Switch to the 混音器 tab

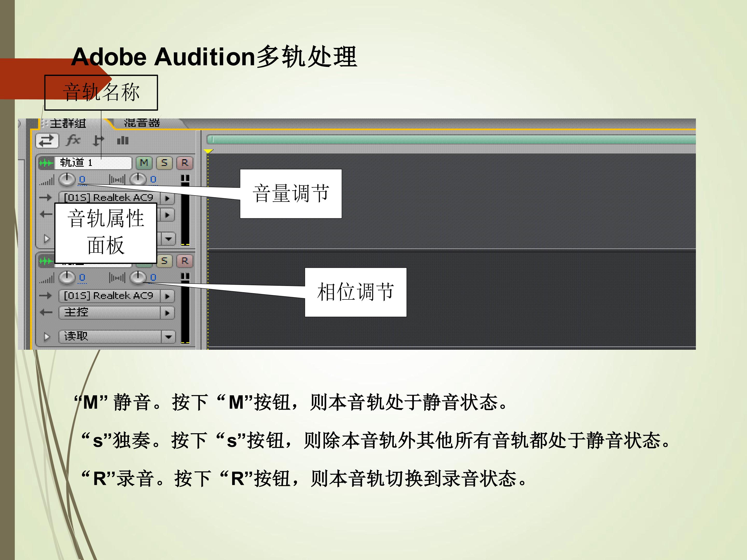[x=142, y=123]
